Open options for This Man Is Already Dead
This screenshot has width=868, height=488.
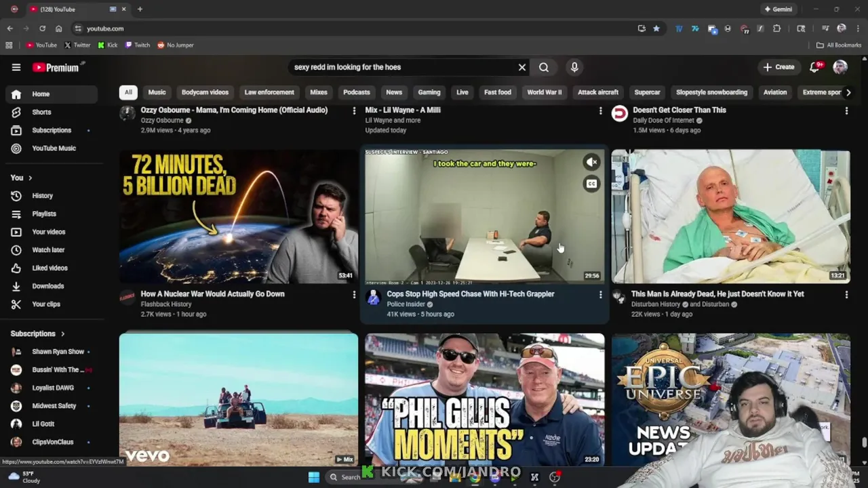pyautogui.click(x=846, y=295)
